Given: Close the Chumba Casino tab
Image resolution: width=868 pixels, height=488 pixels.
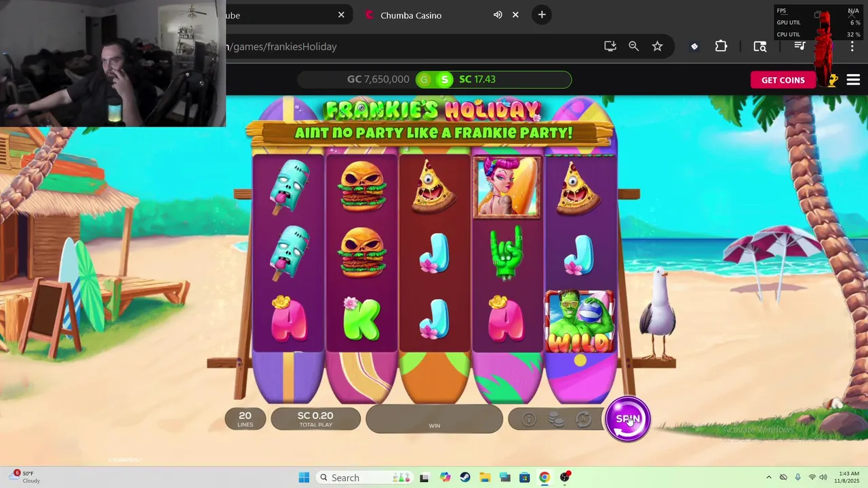Looking at the screenshot, I should pyautogui.click(x=515, y=15).
